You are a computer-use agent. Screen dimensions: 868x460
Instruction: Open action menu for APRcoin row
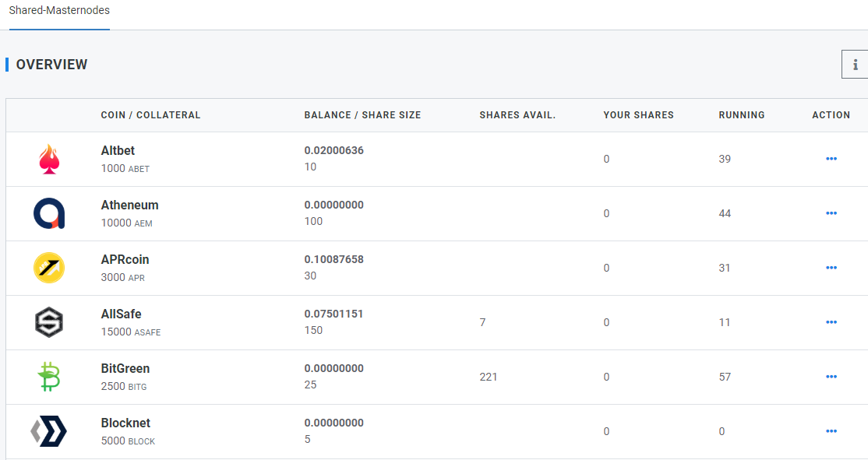pyautogui.click(x=831, y=268)
